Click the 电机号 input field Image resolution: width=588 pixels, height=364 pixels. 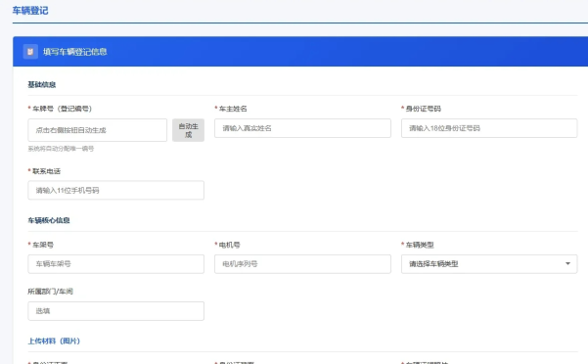point(302,264)
